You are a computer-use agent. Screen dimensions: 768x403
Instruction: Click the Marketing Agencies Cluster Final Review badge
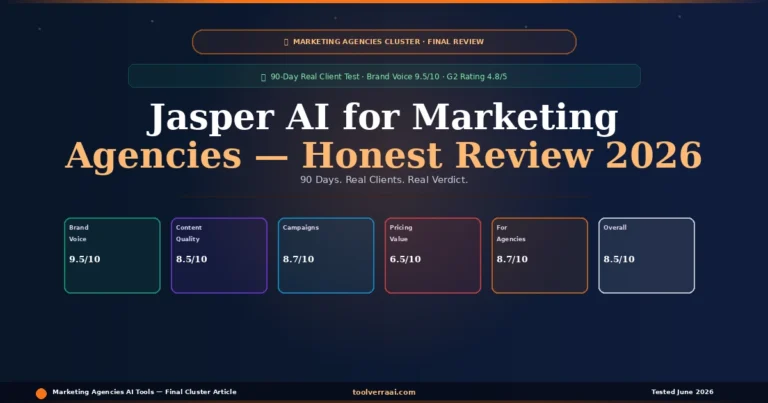384,42
